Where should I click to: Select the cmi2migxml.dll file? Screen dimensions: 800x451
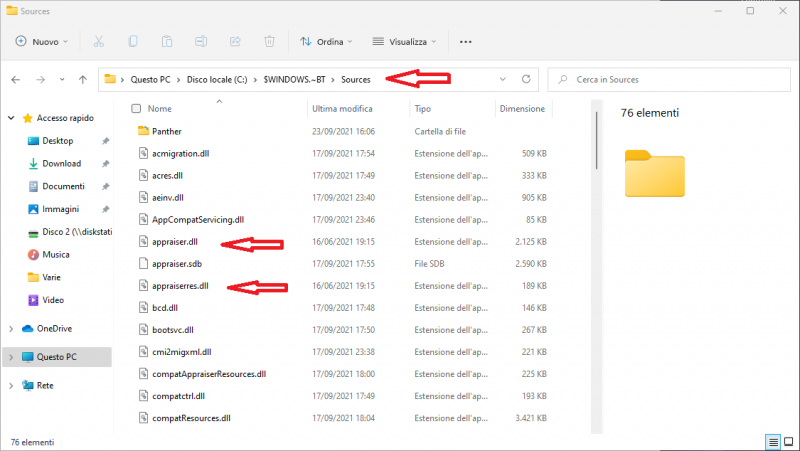point(182,352)
